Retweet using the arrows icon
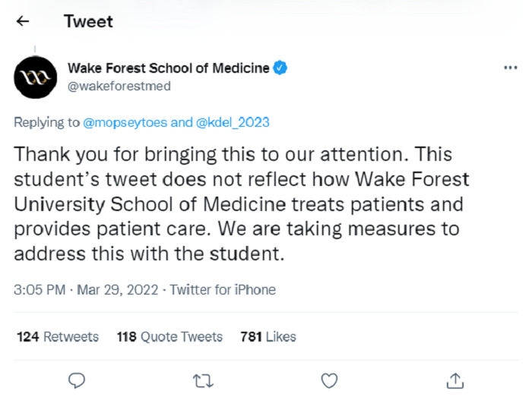The image size is (532, 397). click(203, 381)
